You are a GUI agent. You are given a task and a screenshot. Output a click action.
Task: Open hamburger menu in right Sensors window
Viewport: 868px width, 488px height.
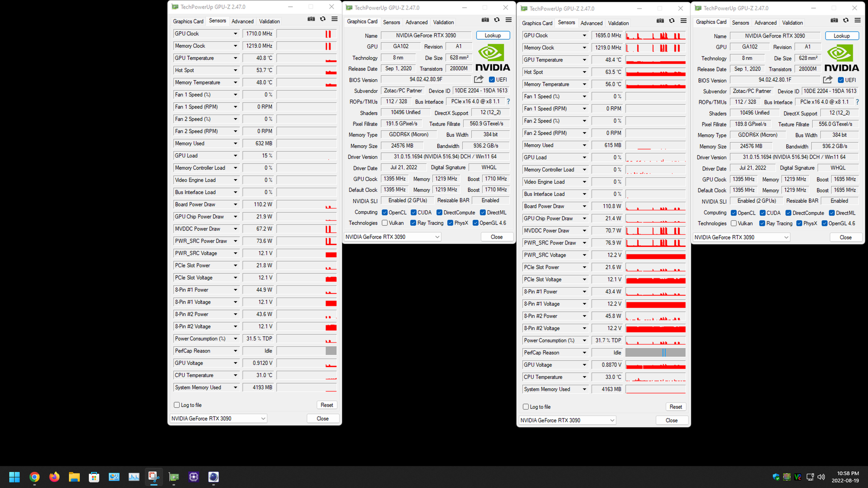(684, 21)
